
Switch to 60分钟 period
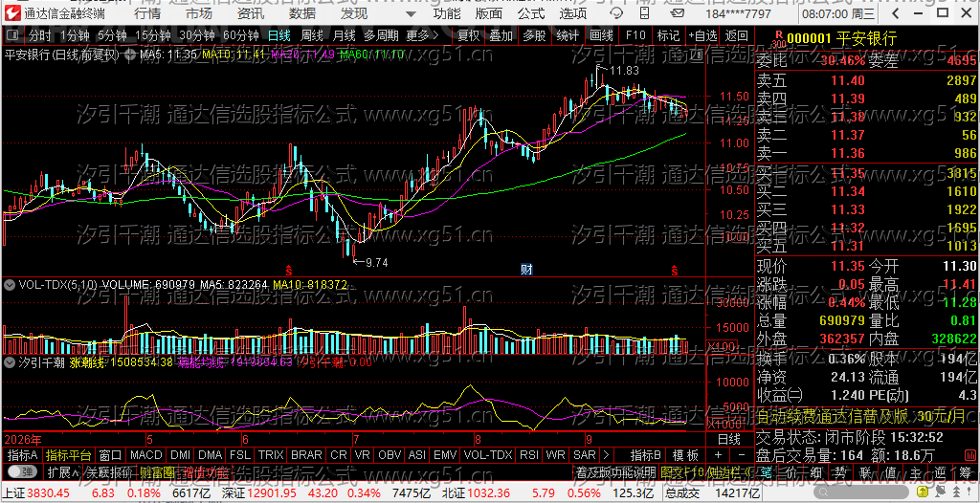point(241,35)
